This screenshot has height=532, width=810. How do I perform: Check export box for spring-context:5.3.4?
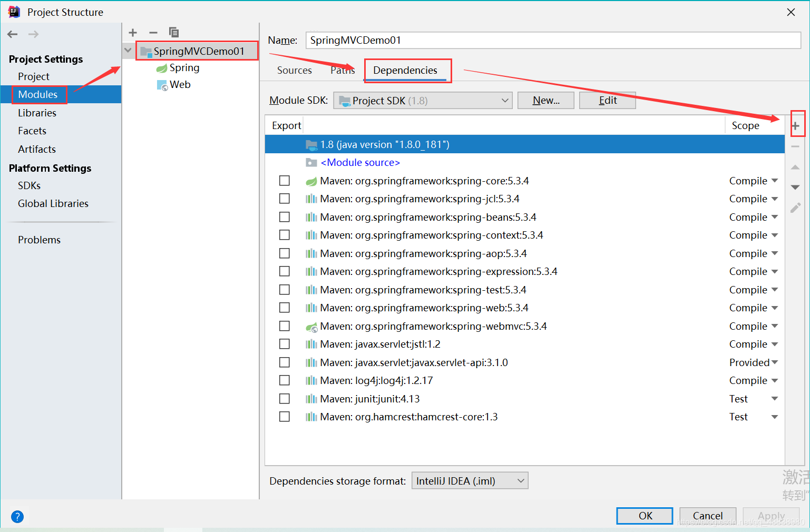pos(285,235)
